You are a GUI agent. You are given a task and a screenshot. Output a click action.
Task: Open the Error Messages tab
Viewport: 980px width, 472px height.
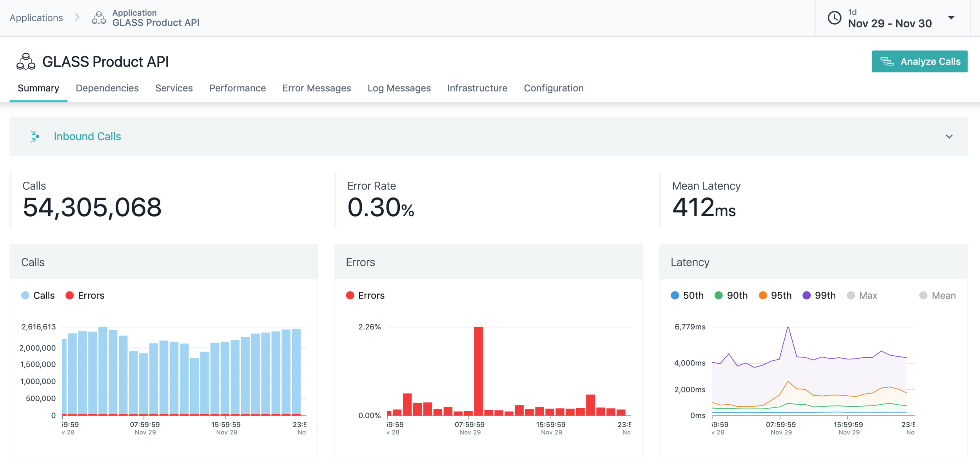(x=316, y=88)
